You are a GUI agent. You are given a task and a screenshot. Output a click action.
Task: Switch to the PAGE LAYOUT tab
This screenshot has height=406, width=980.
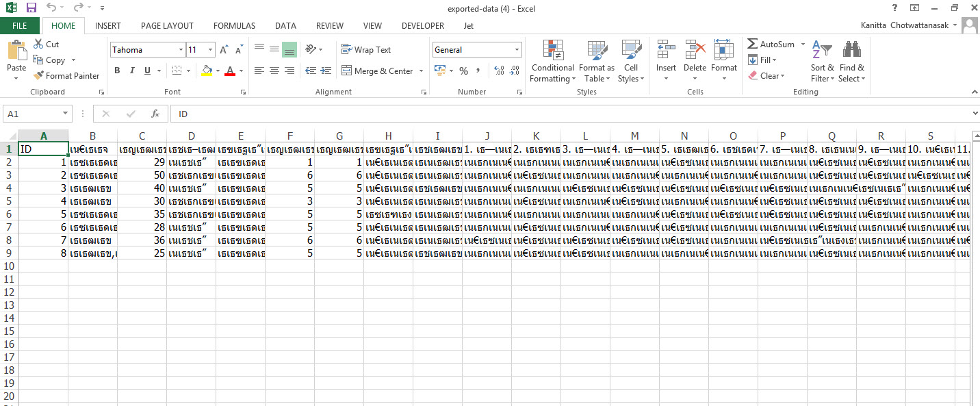pos(167,26)
